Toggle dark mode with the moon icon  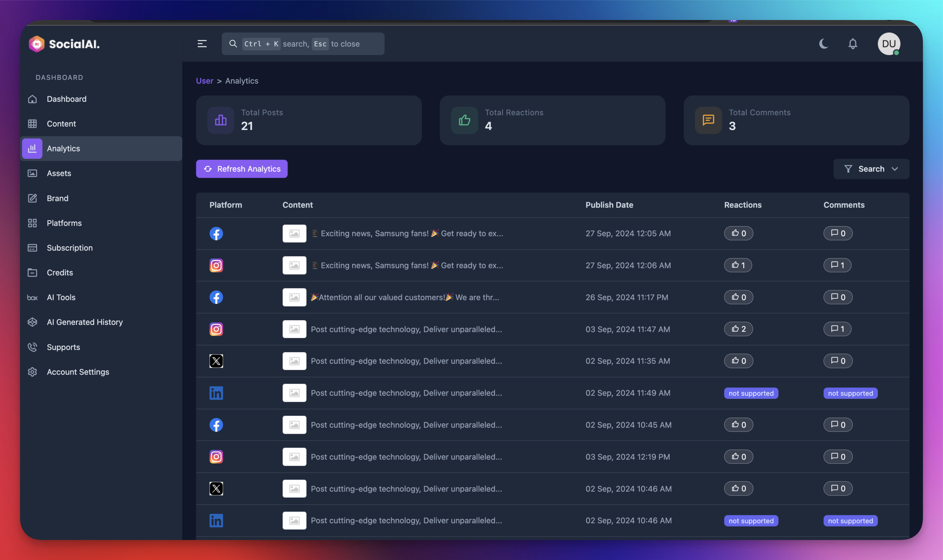click(823, 44)
